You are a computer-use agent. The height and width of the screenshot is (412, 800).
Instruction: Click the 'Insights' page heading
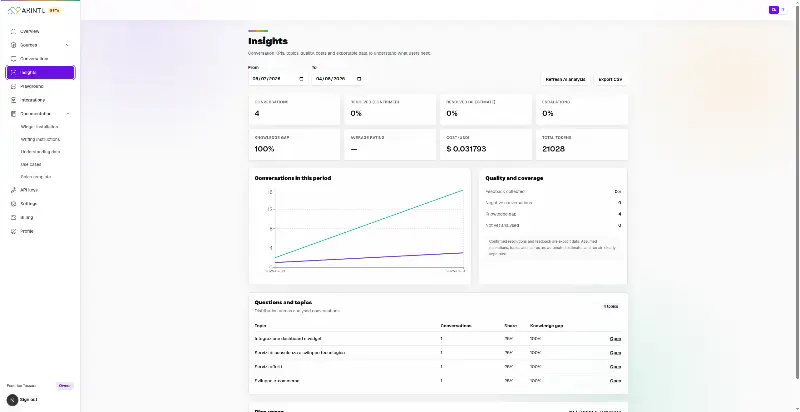(x=268, y=41)
